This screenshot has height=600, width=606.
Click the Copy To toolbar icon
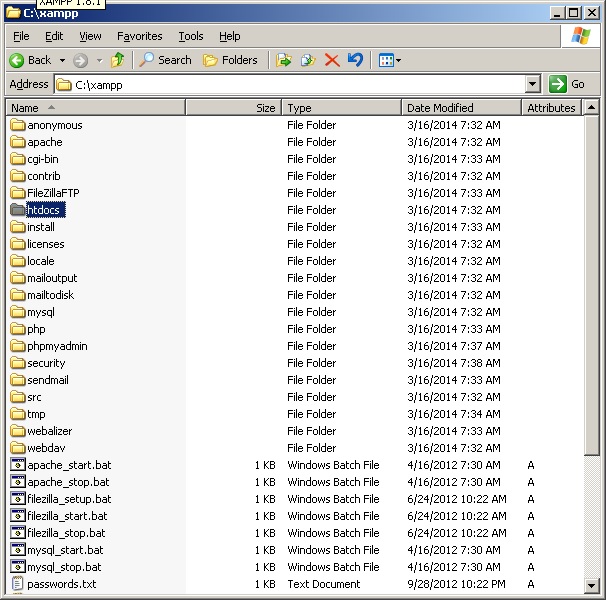[x=308, y=60]
